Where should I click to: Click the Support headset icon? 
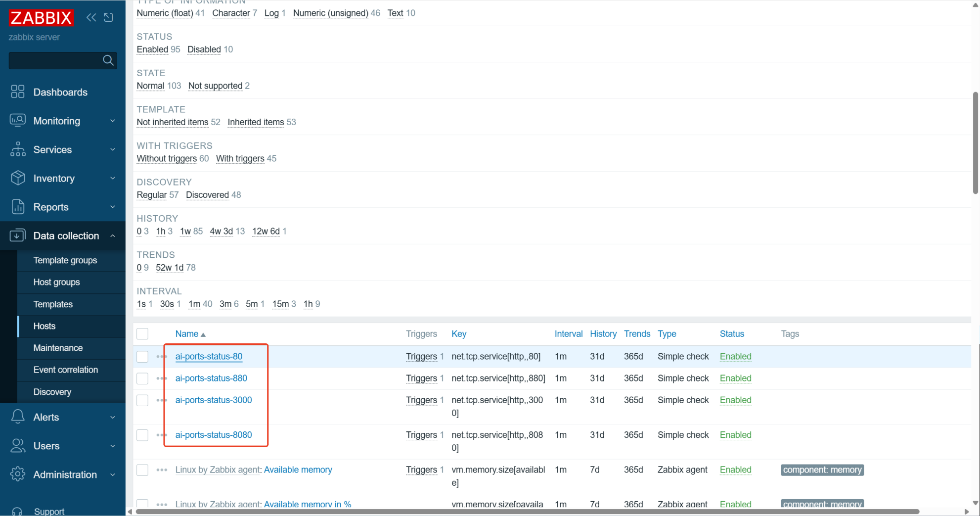[x=18, y=511]
